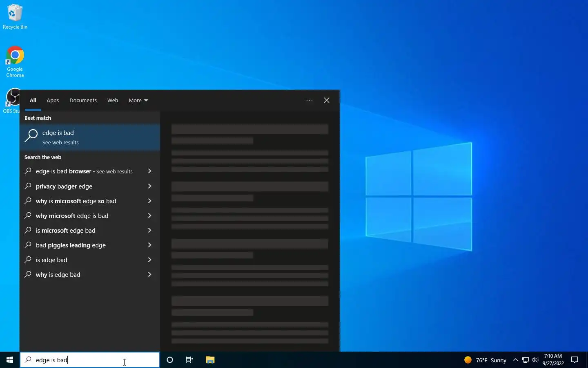Viewport: 588px width, 368px height.
Task: Expand chevron for 'why microsoft edge is bad'
Action: tap(149, 215)
